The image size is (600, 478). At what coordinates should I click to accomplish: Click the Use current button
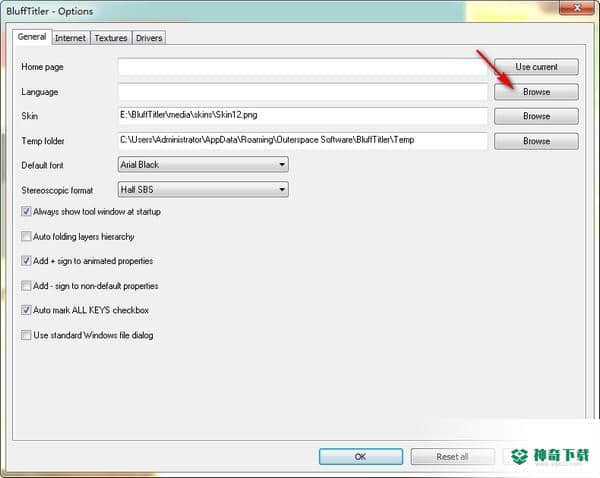point(536,67)
